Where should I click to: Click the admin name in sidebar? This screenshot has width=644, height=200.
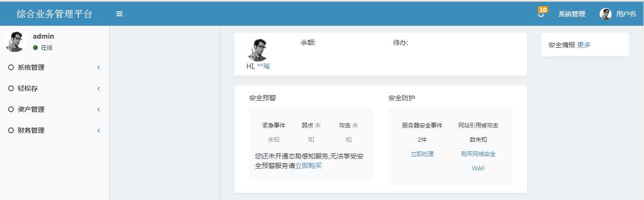(x=43, y=36)
